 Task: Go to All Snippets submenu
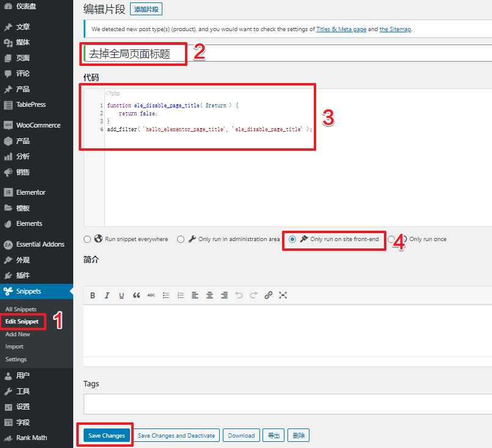click(x=21, y=309)
